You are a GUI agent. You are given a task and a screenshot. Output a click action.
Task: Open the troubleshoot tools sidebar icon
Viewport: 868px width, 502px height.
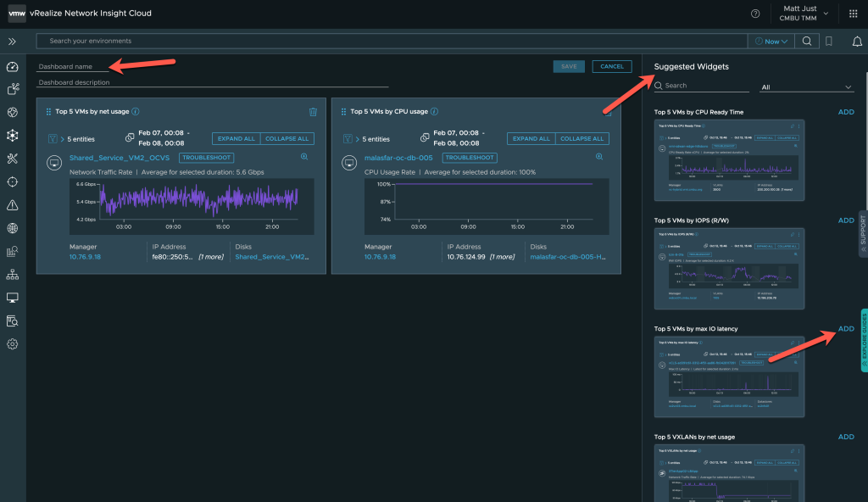(12, 159)
